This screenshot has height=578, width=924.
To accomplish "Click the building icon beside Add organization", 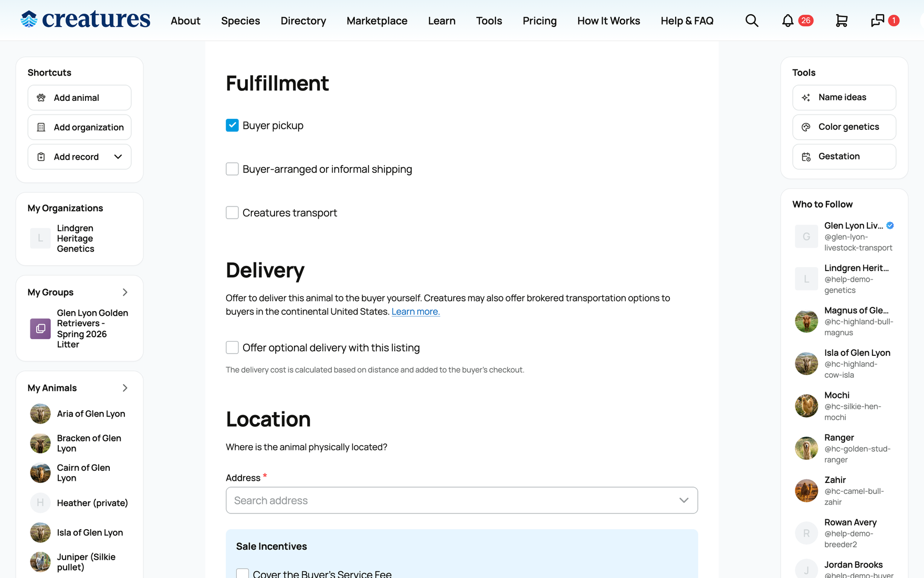I will click(x=41, y=127).
